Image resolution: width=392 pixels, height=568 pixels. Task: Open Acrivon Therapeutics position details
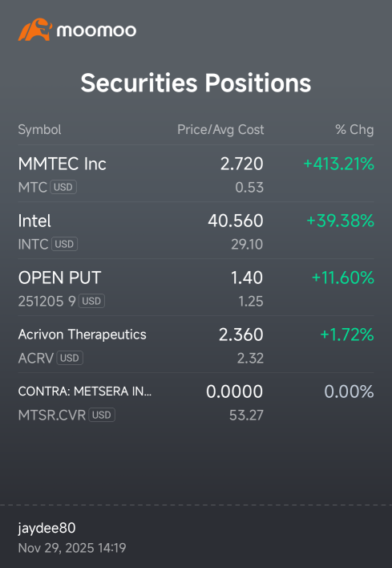(196, 344)
